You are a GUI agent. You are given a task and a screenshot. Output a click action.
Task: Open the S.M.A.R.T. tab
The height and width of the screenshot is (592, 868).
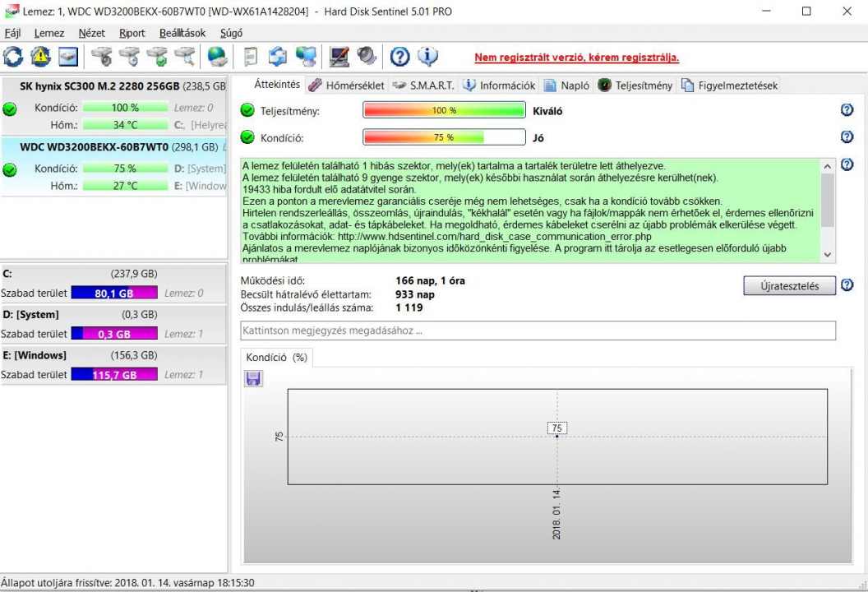tap(423, 86)
